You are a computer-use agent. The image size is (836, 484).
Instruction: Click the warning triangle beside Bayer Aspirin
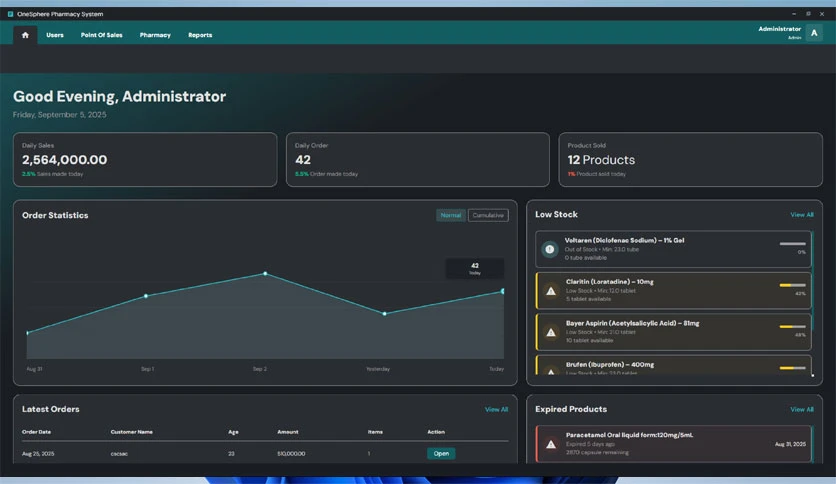click(551, 333)
